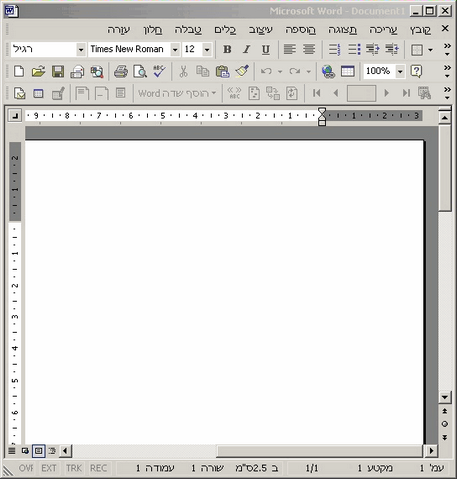Open the קובץ (File) menu
Viewport: 457px width, 479px height.
click(420, 30)
